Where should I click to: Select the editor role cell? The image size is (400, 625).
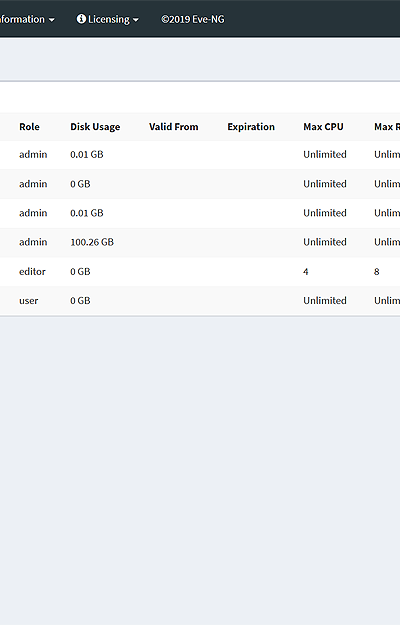coord(32,271)
